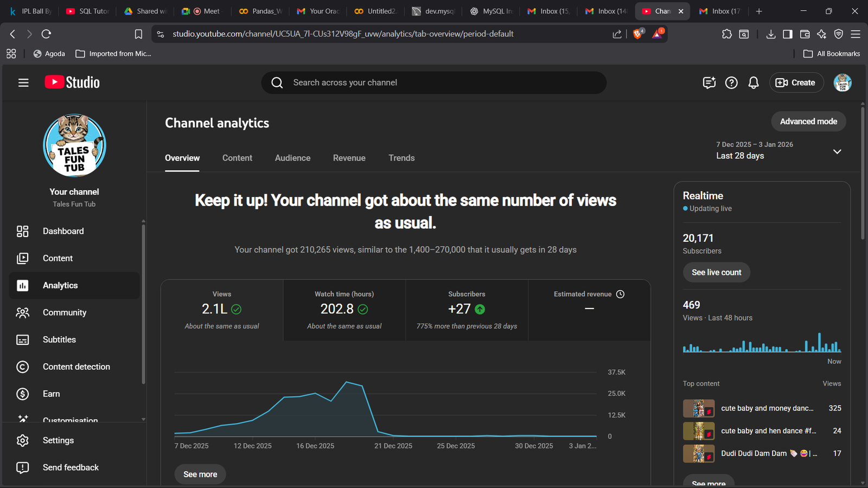Image resolution: width=868 pixels, height=488 pixels.
Task: Switch to the Audience tab
Action: 292,158
